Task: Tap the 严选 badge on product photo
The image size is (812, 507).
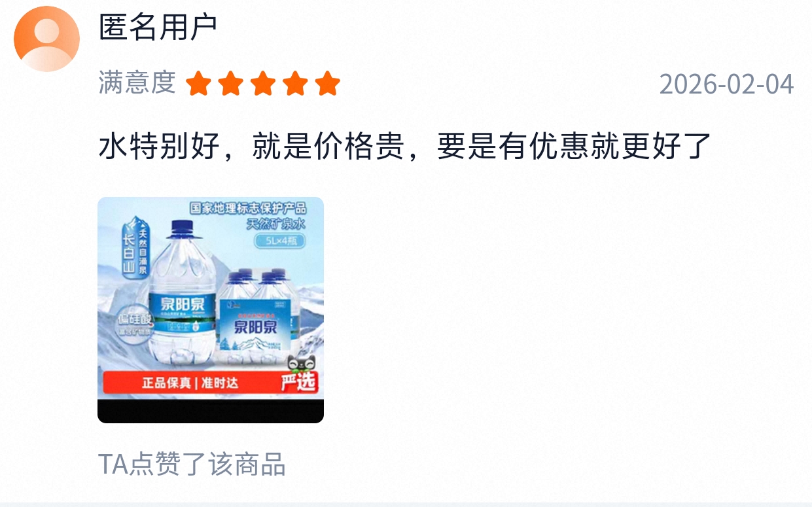Action: point(298,382)
